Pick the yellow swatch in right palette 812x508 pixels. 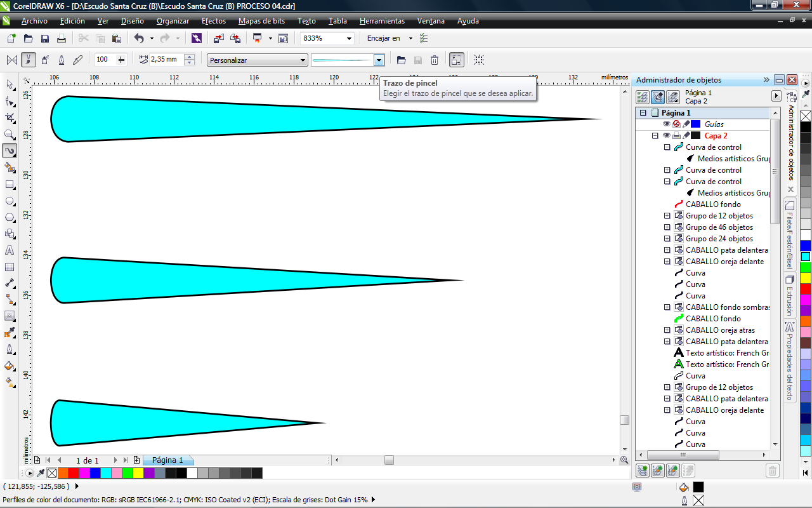[x=805, y=277]
